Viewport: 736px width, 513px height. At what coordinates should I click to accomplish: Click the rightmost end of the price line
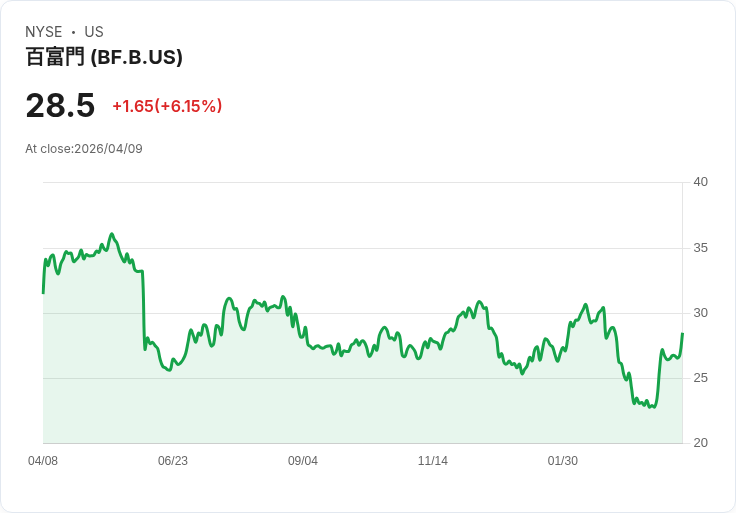(682, 334)
